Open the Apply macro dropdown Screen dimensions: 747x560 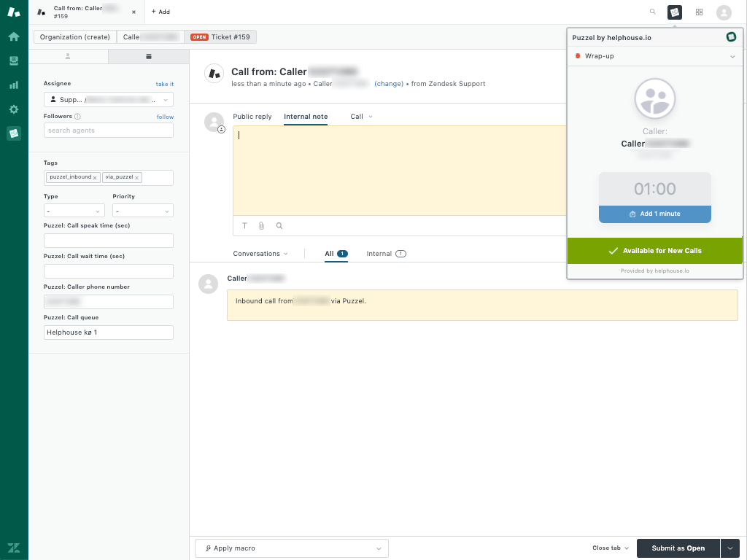(292, 548)
